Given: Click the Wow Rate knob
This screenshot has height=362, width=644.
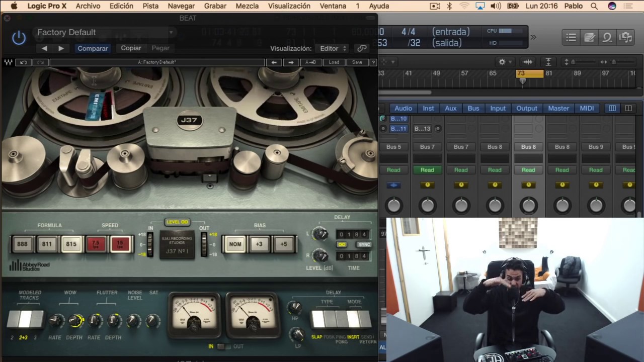Looking at the screenshot, I should point(56,320).
